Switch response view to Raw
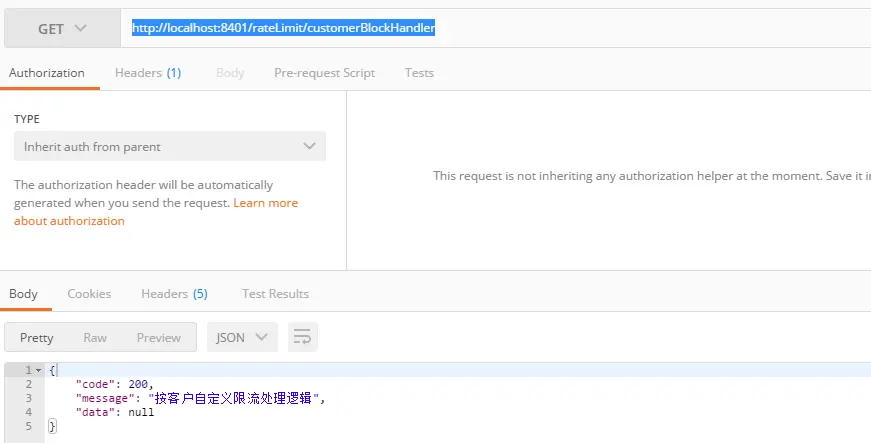The width and height of the screenshot is (871, 443). click(x=95, y=338)
